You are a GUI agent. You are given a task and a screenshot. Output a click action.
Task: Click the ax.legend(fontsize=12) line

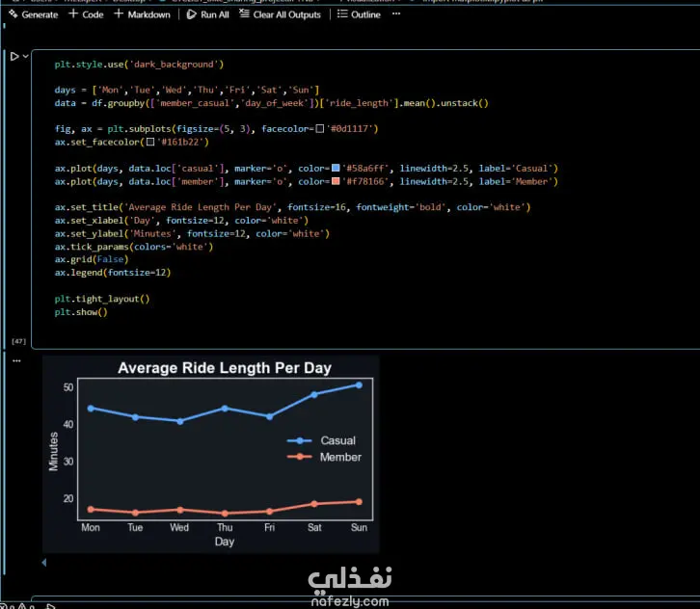pos(113,273)
